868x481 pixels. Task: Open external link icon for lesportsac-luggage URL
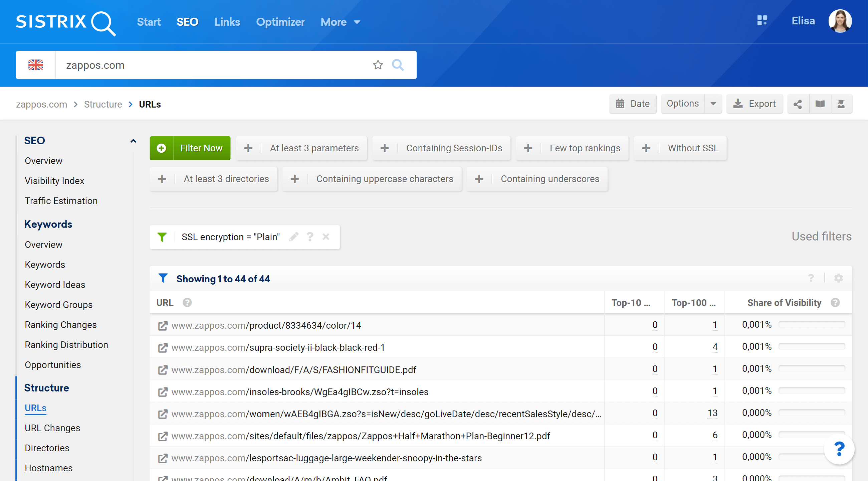(x=163, y=458)
